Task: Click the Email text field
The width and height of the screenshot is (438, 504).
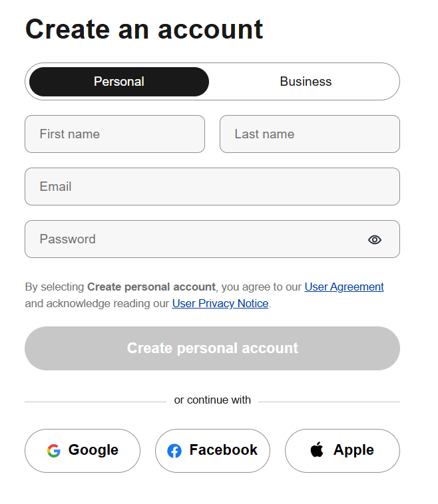Action: pyautogui.click(x=212, y=187)
